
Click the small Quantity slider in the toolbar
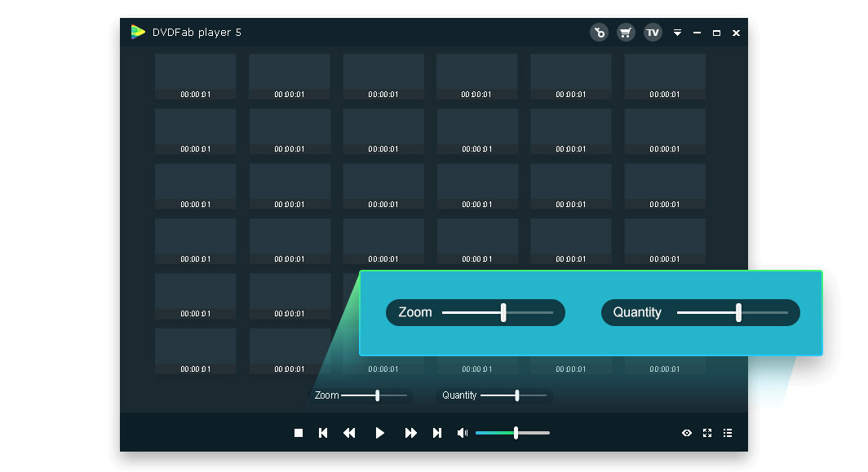click(x=514, y=395)
